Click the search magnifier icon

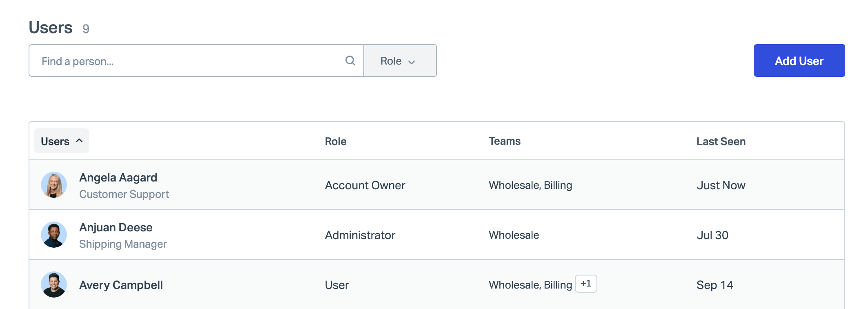350,61
